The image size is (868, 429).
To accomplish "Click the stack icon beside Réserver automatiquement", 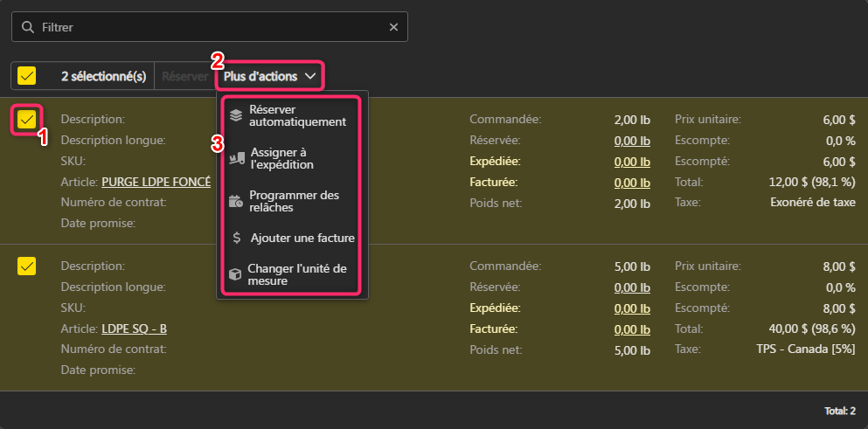I will (234, 115).
